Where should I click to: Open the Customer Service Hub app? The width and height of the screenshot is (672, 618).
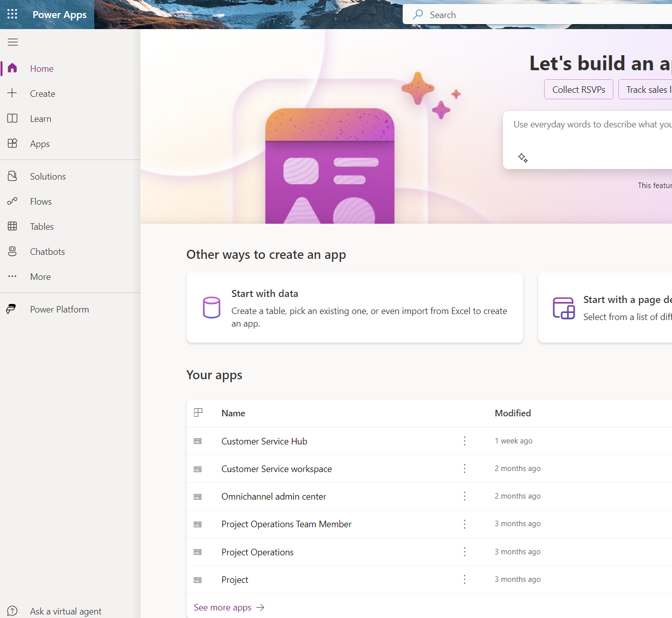[264, 441]
